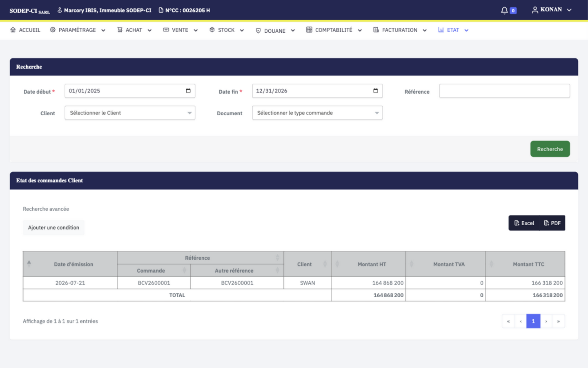Go to the next page arrow
Image resolution: width=588 pixels, height=368 pixels.
click(546, 321)
